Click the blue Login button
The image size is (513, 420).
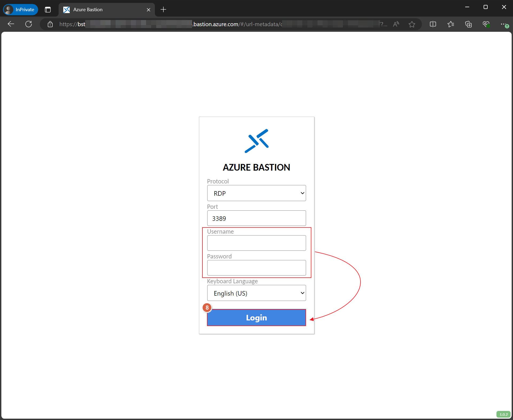click(256, 317)
